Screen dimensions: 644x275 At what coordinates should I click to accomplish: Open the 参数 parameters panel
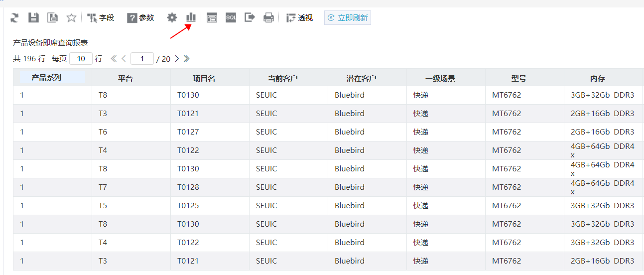tap(140, 18)
